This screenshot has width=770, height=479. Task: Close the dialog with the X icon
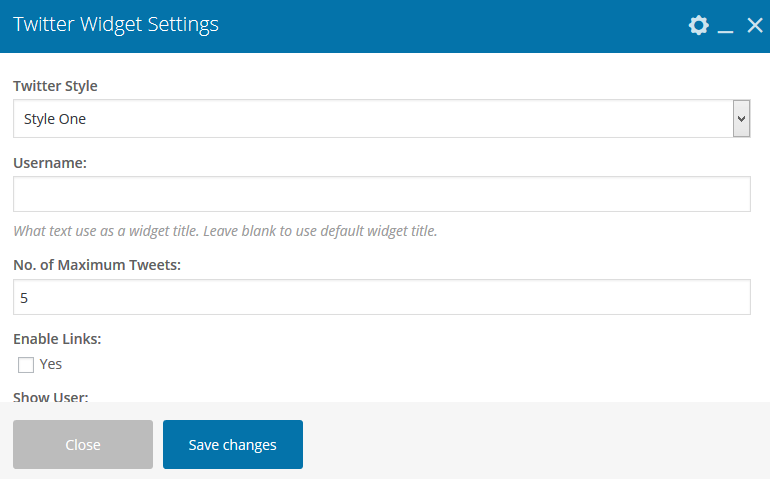[x=755, y=25]
